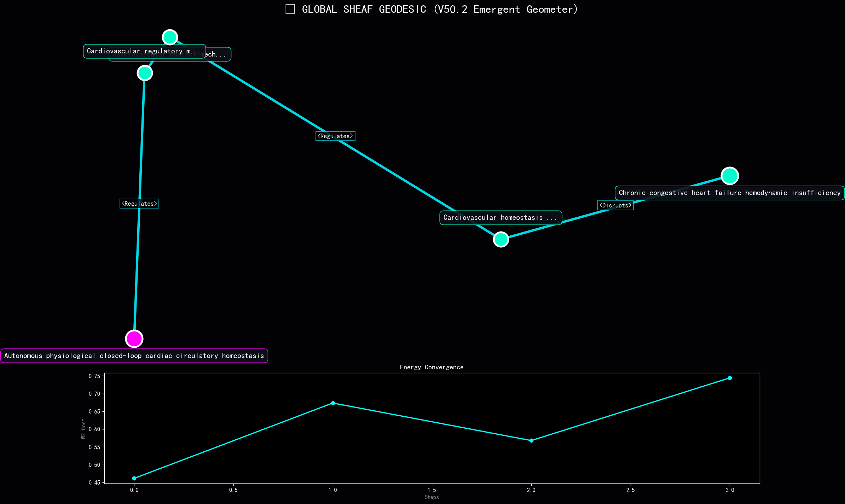Select the Cardiovascular homeostasis label box
This screenshot has width=845, height=504.
(500, 218)
